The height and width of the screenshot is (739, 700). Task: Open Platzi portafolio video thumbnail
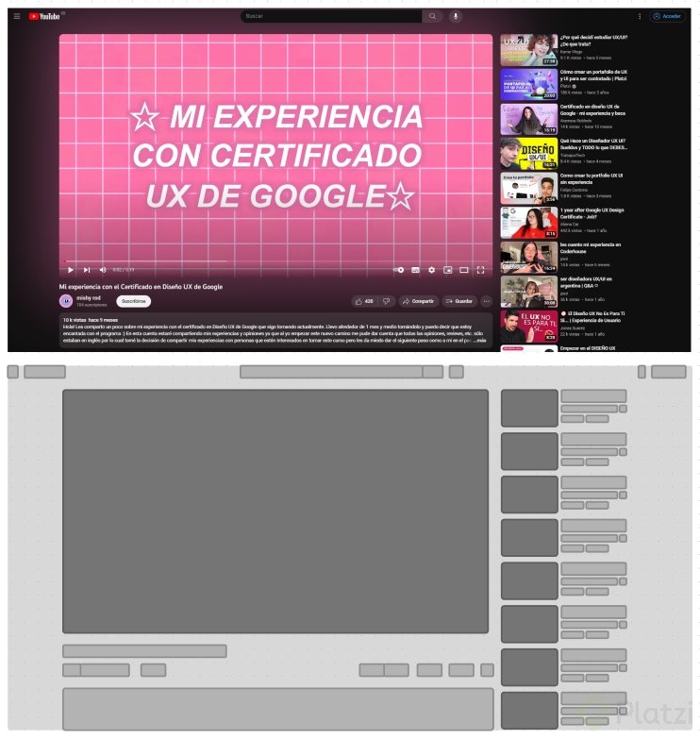pyautogui.click(x=529, y=84)
